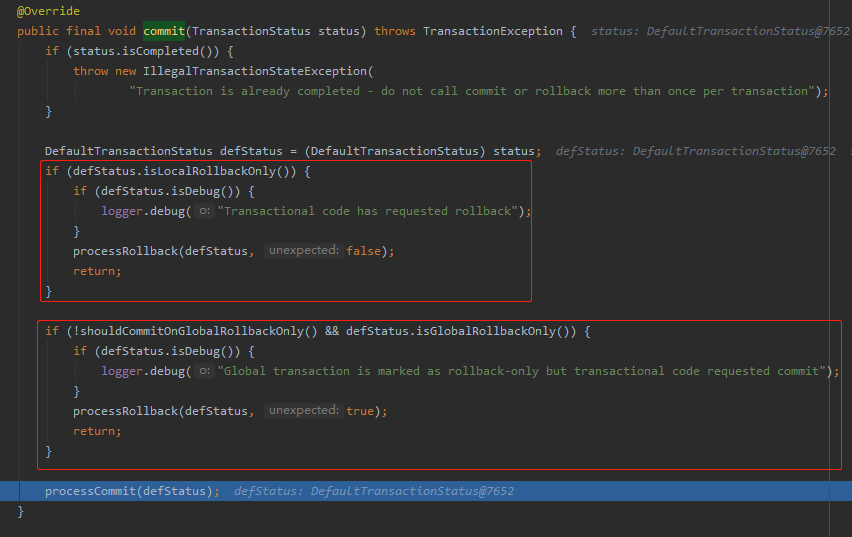Viewport: 852px width, 537px height.
Task: Click defStatus variable declaration line
Action: pos(293,151)
